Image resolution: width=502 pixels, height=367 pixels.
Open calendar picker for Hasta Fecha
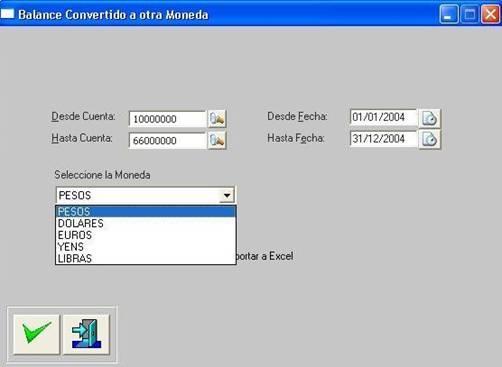[429, 139]
